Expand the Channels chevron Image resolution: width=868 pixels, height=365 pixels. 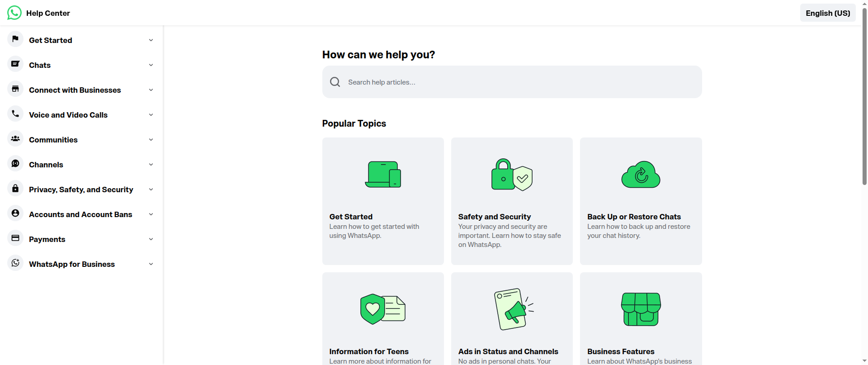(x=151, y=165)
